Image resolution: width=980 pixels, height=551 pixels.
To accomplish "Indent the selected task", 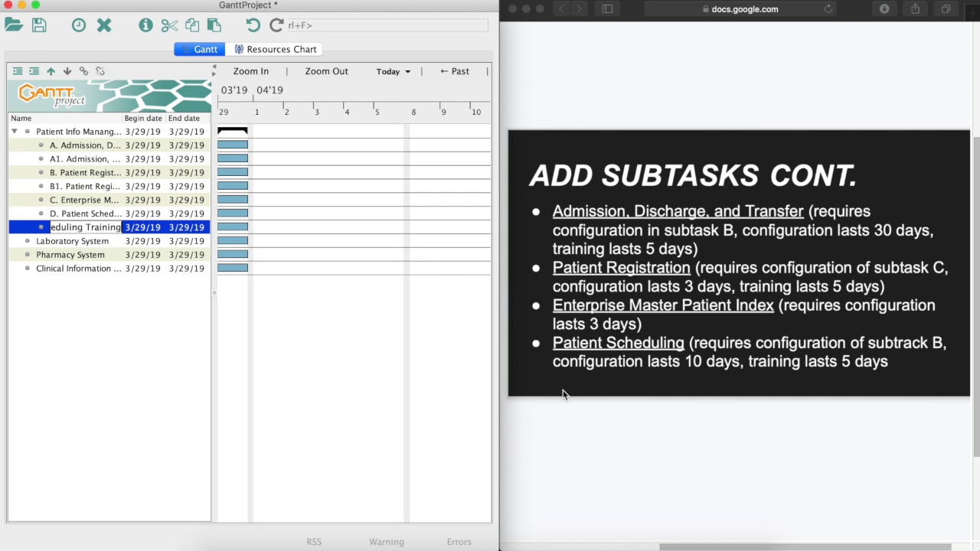I will pos(34,71).
